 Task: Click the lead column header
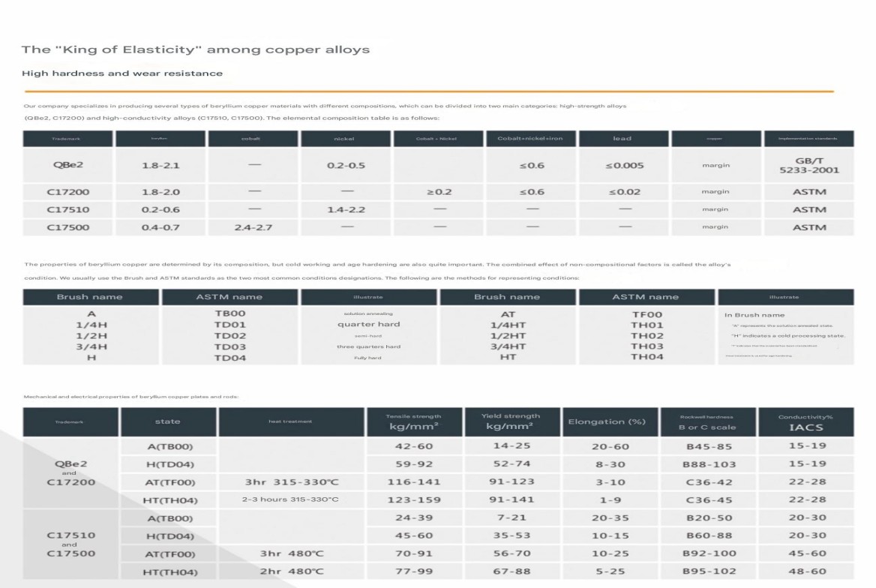point(623,139)
